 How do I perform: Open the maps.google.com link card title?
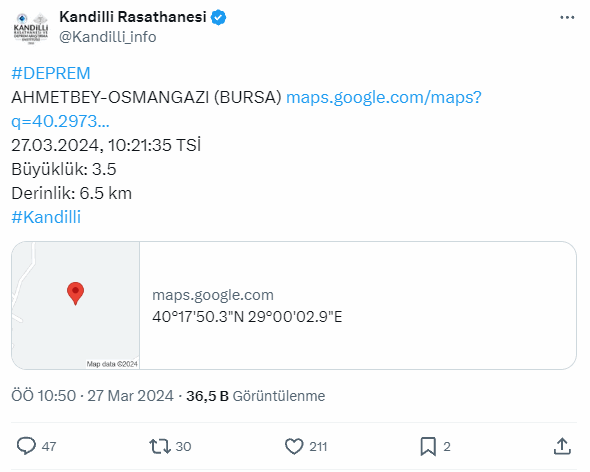(x=213, y=295)
